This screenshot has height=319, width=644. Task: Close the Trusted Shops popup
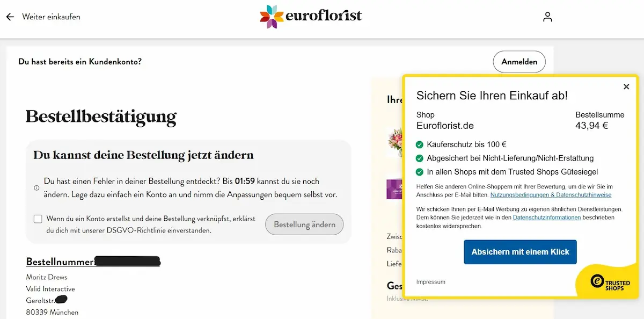626,86
